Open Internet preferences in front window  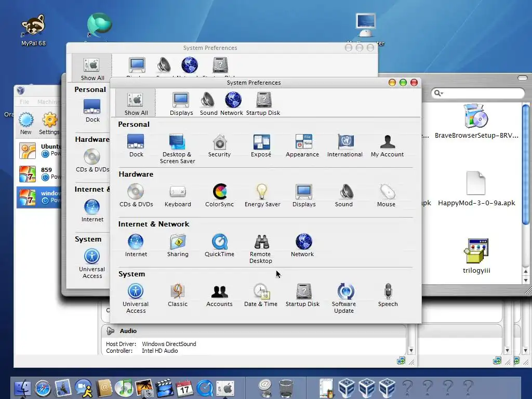136,245
